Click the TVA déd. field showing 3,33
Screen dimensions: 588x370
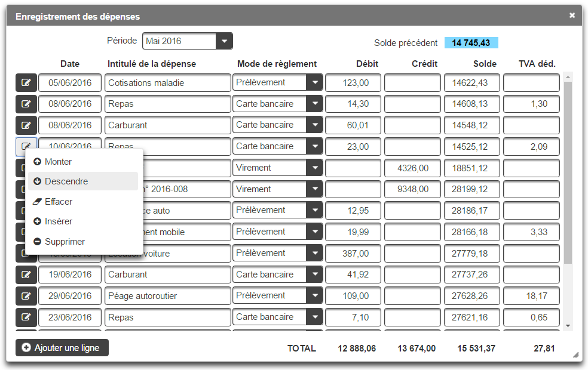[x=531, y=232]
